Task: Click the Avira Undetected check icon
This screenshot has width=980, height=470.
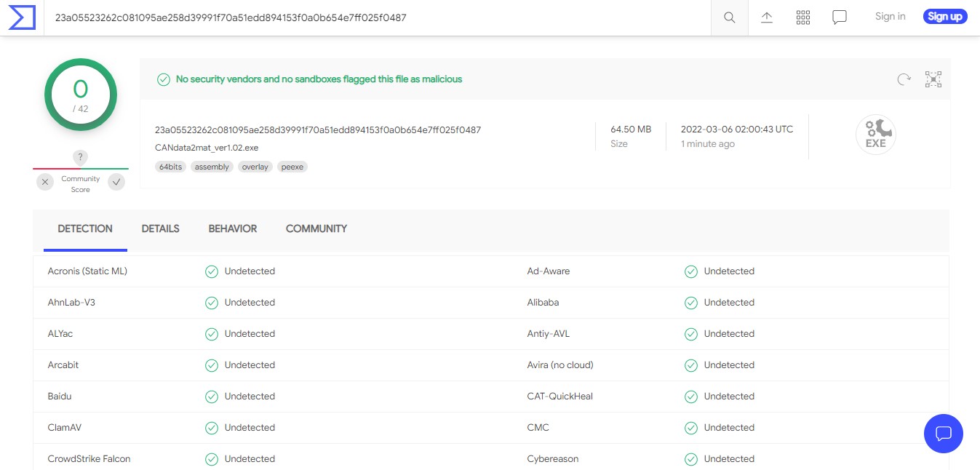Action: pos(691,365)
